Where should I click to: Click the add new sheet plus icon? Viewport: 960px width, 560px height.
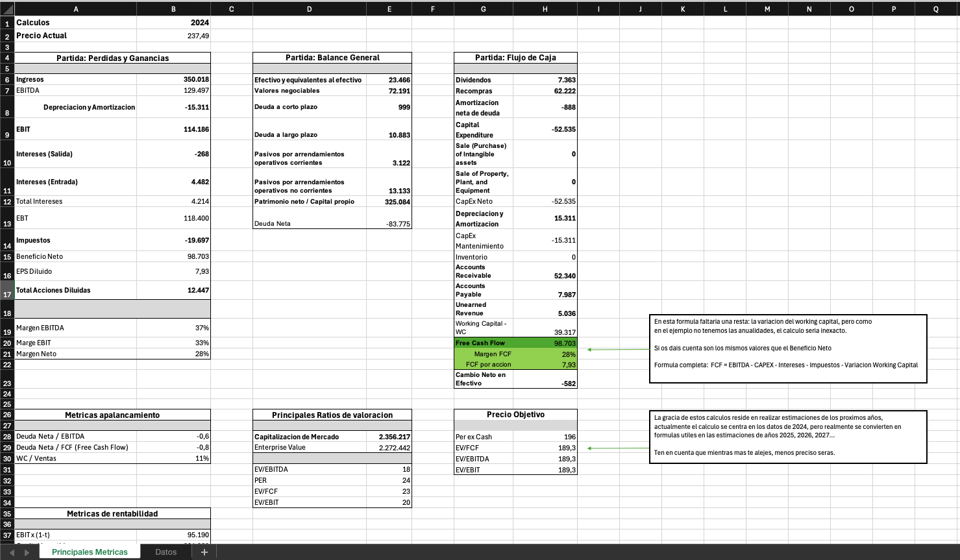[x=204, y=552]
